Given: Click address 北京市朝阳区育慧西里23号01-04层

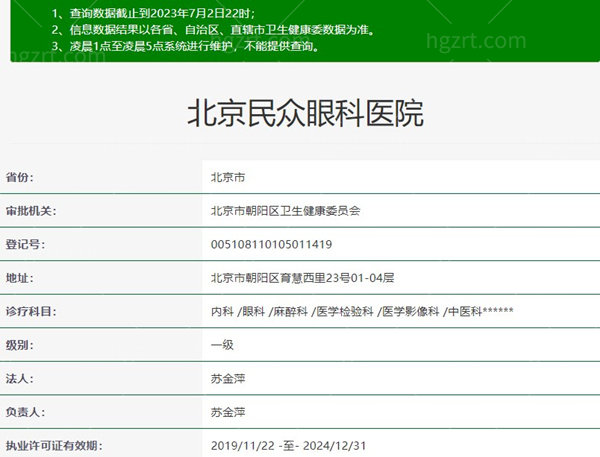Looking at the screenshot, I should point(302,278).
